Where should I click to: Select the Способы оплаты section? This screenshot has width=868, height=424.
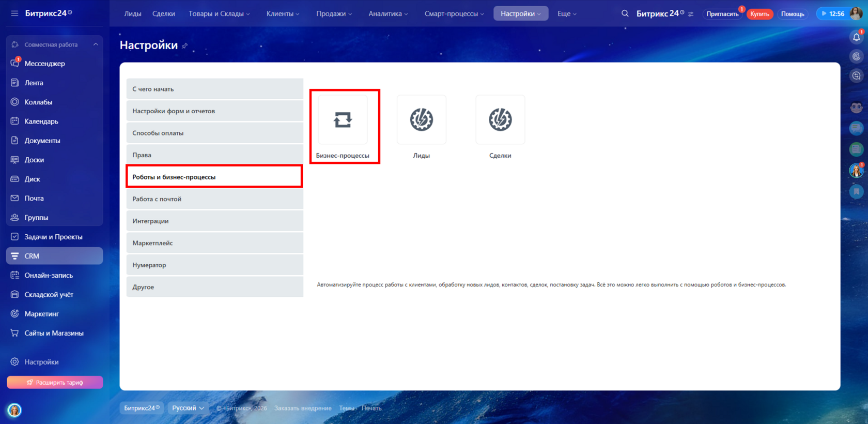(x=215, y=133)
